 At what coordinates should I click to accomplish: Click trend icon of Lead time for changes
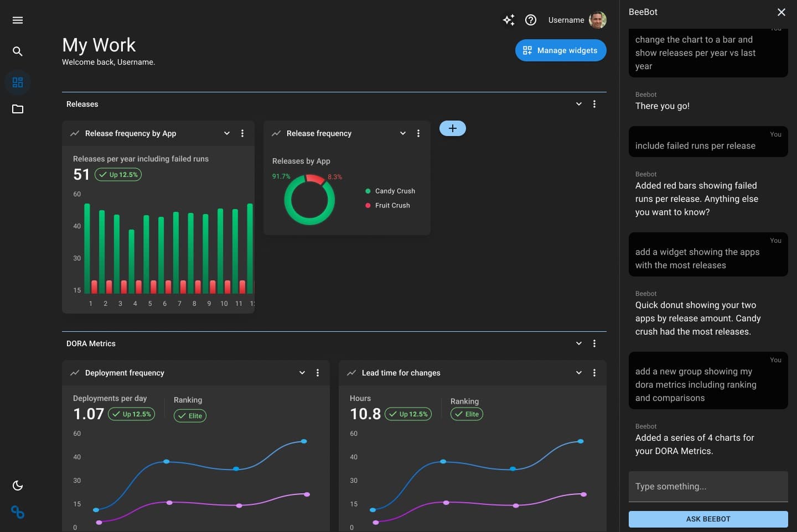(x=351, y=373)
